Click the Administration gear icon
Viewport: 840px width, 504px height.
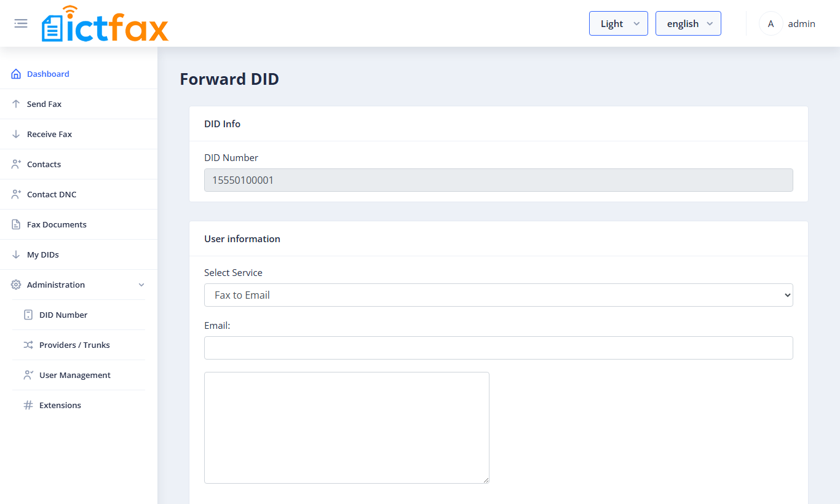[16, 285]
